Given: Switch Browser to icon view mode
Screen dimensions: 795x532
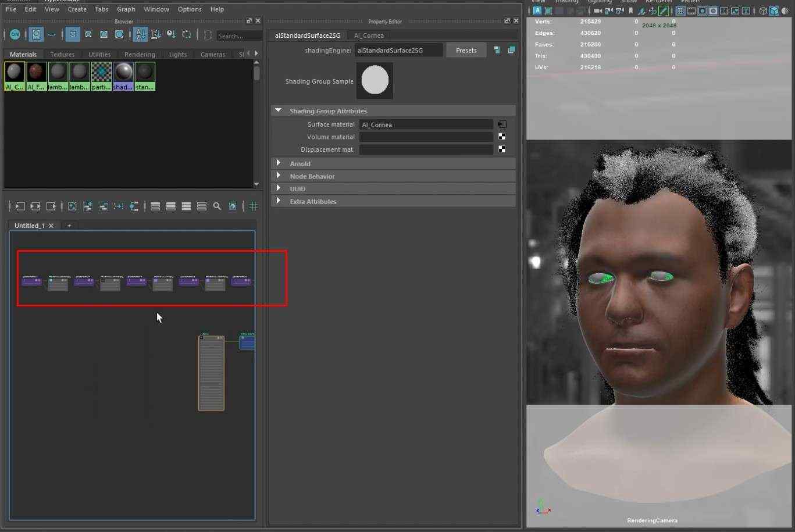Looking at the screenshot, I should tap(36, 35).
